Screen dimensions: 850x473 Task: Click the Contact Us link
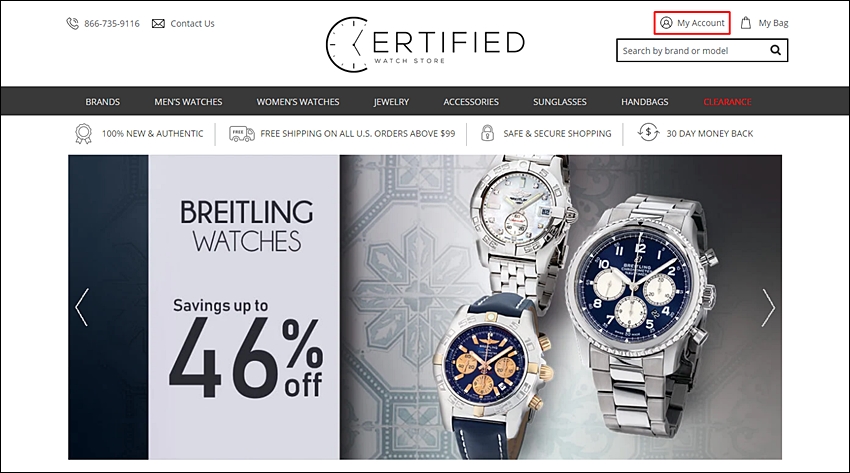click(x=192, y=23)
